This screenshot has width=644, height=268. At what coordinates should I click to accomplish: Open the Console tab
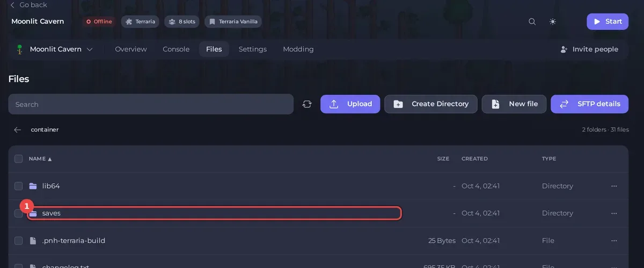176,49
